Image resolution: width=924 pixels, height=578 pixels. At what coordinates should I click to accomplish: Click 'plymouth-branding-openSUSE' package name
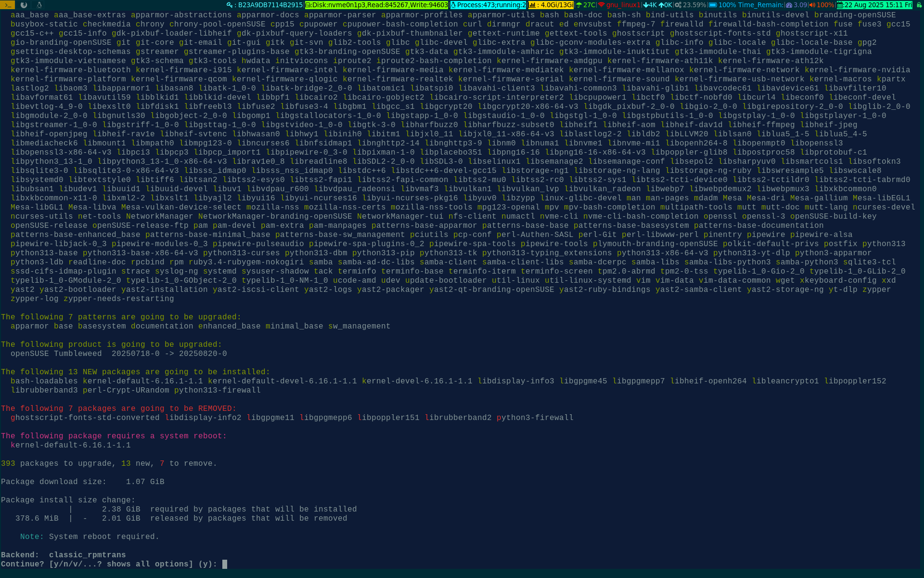(655, 244)
